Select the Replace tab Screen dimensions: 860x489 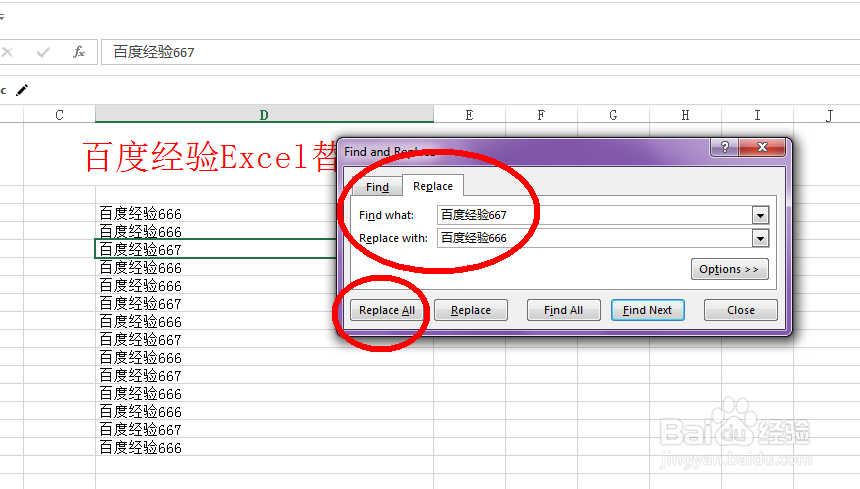click(x=433, y=186)
